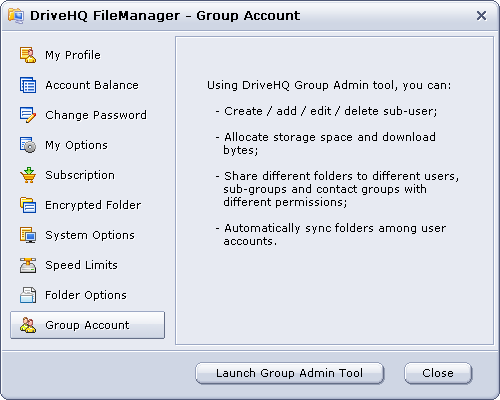This screenshot has width=500, height=400.
Task: Click the Account Balance list icon
Action: [x=28, y=85]
